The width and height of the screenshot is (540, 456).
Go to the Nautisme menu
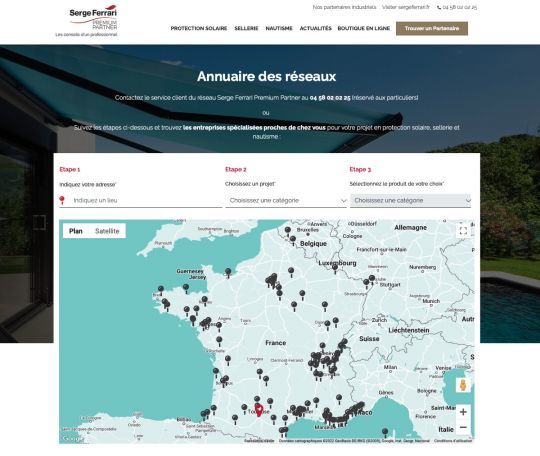coord(279,29)
